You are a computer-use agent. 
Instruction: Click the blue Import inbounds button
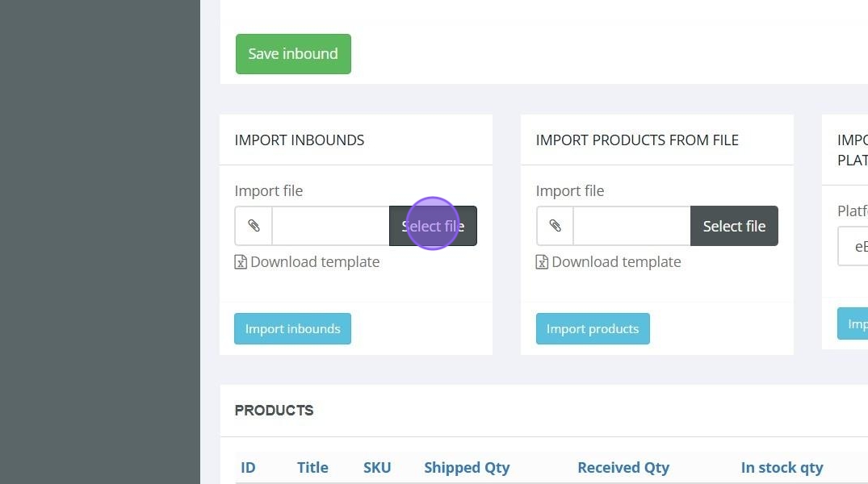point(292,328)
